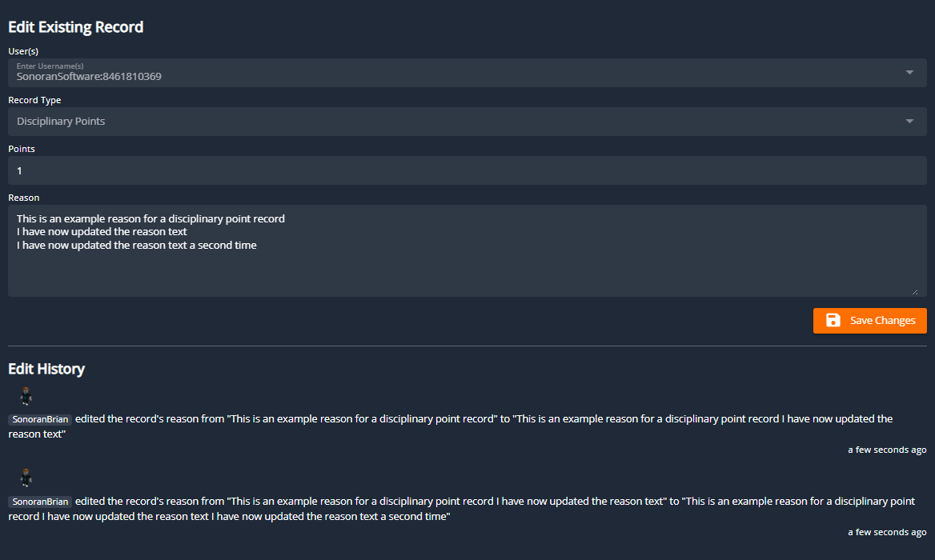Click the Reason field label
This screenshot has height=560, width=935.
click(24, 198)
